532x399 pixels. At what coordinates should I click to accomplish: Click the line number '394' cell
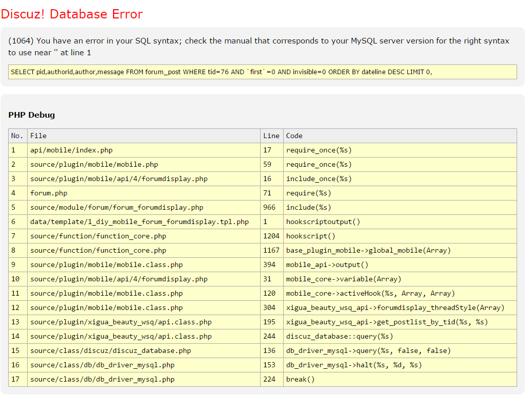click(x=272, y=265)
